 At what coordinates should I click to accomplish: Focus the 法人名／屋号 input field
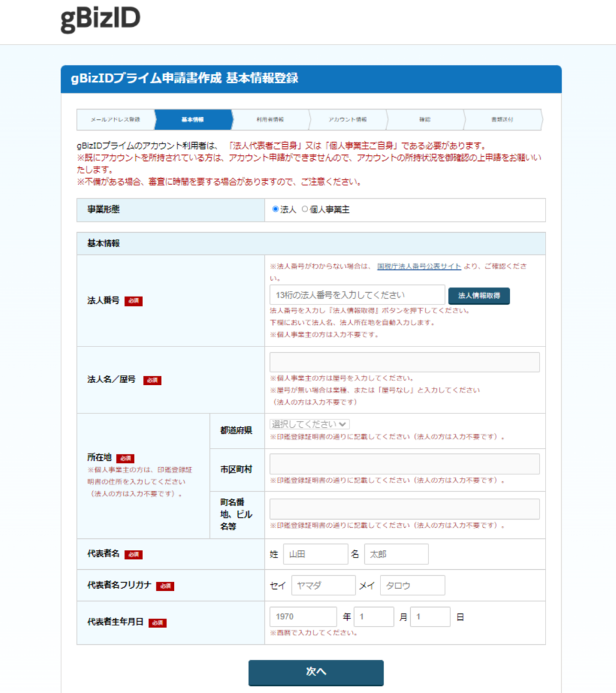[x=404, y=362]
